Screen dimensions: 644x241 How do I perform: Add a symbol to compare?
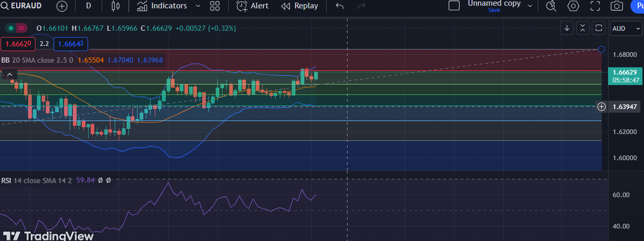click(x=62, y=6)
